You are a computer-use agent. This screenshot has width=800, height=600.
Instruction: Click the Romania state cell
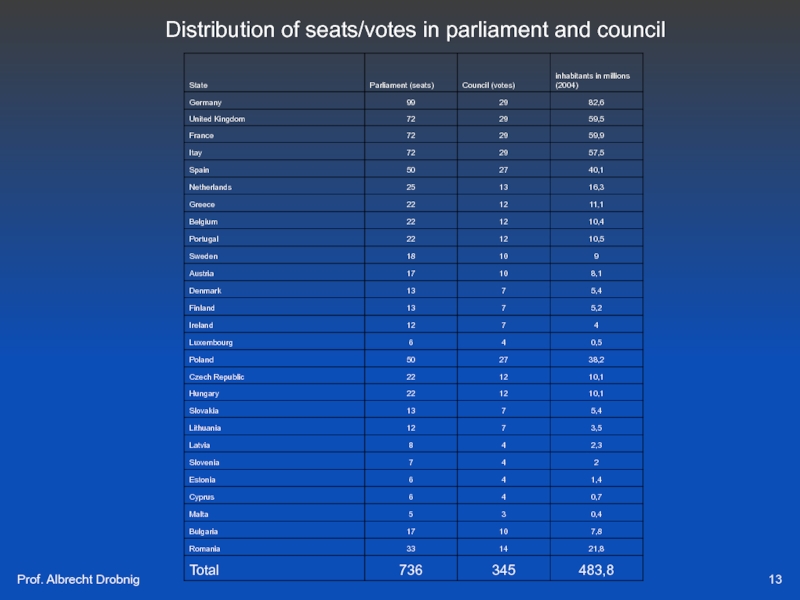(x=205, y=548)
